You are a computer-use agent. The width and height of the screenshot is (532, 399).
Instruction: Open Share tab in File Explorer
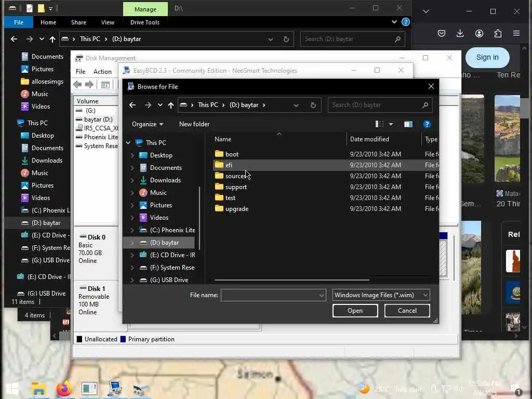(78, 22)
